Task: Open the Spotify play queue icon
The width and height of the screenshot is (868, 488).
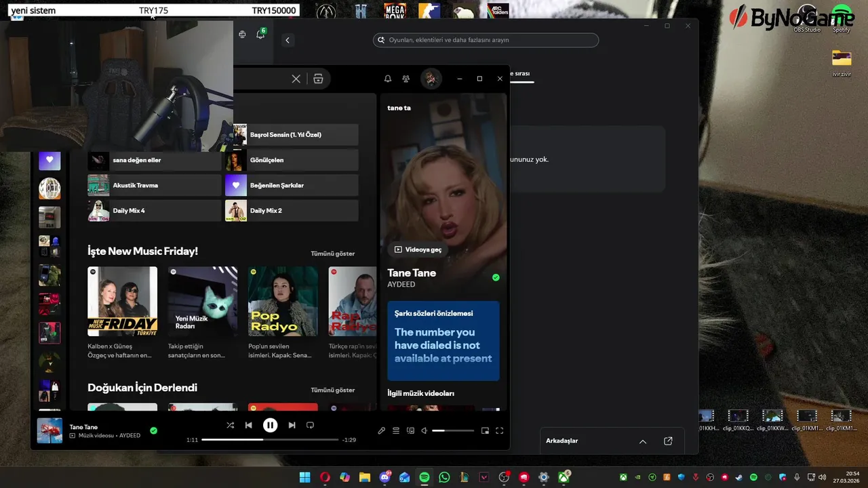Action: point(396,430)
